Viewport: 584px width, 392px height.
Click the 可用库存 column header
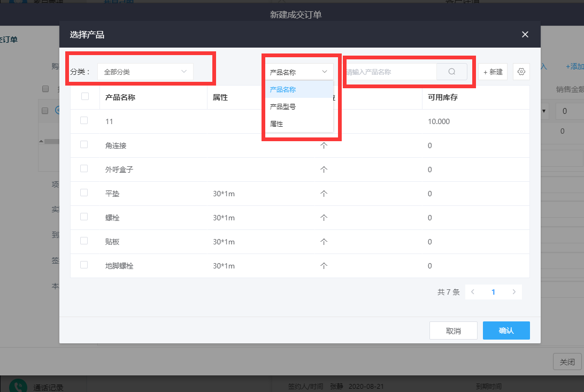coord(442,97)
